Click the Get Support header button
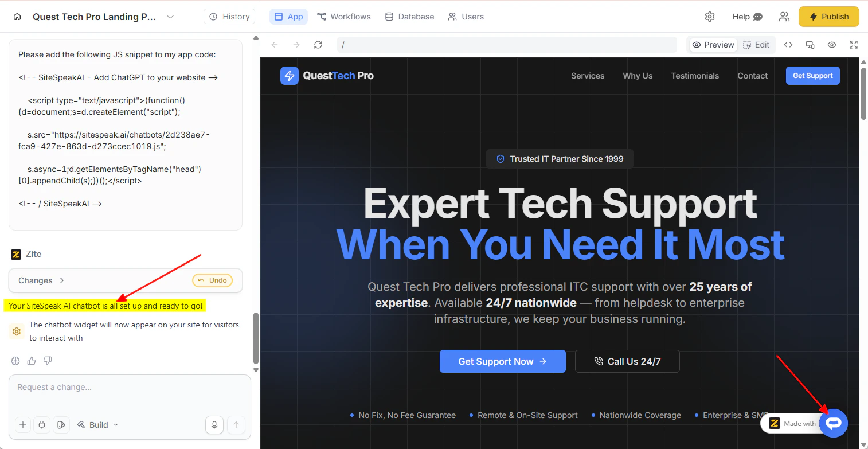This screenshot has height=449, width=868. tap(812, 76)
